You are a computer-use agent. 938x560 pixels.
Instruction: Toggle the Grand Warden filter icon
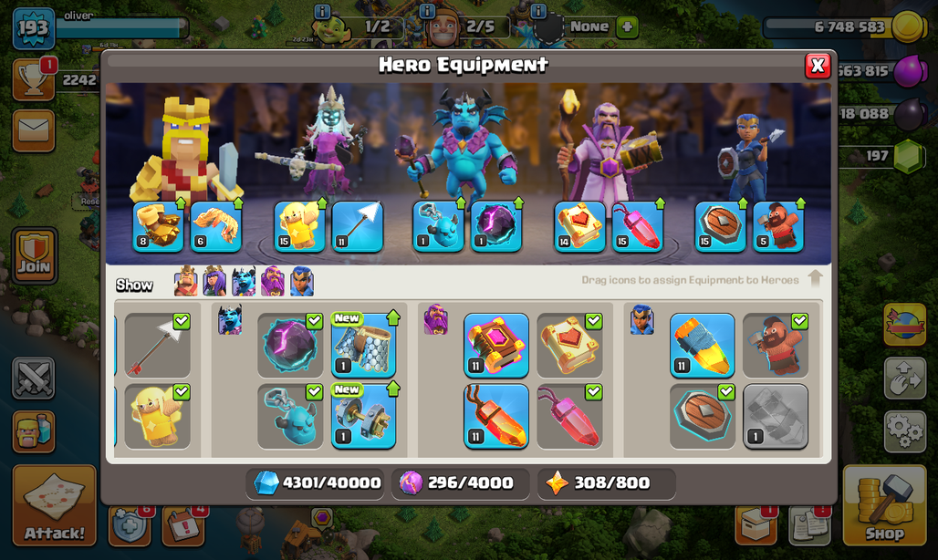273,281
